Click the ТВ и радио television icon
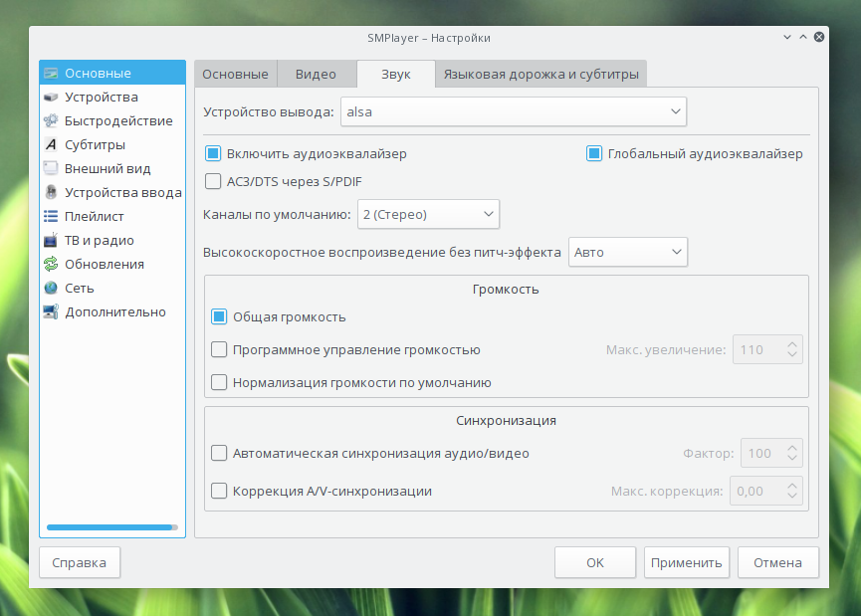The width and height of the screenshot is (861, 616). coord(51,240)
